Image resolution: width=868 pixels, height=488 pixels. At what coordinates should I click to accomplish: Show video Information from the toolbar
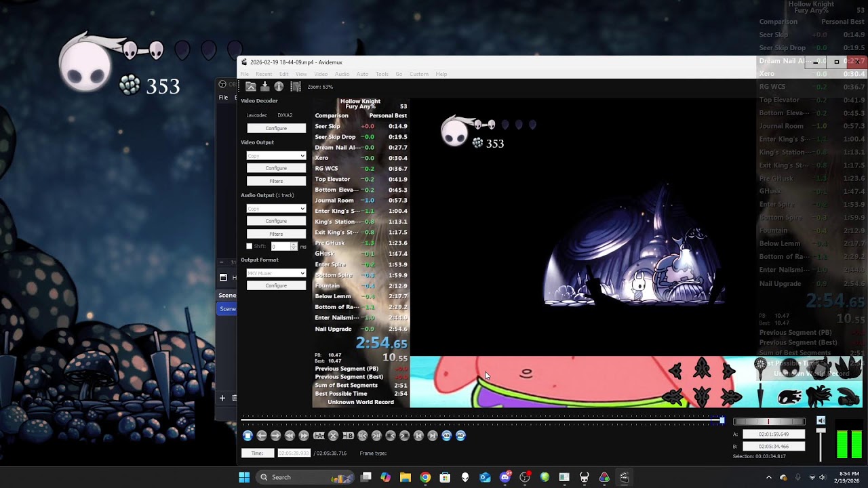pyautogui.click(x=279, y=87)
